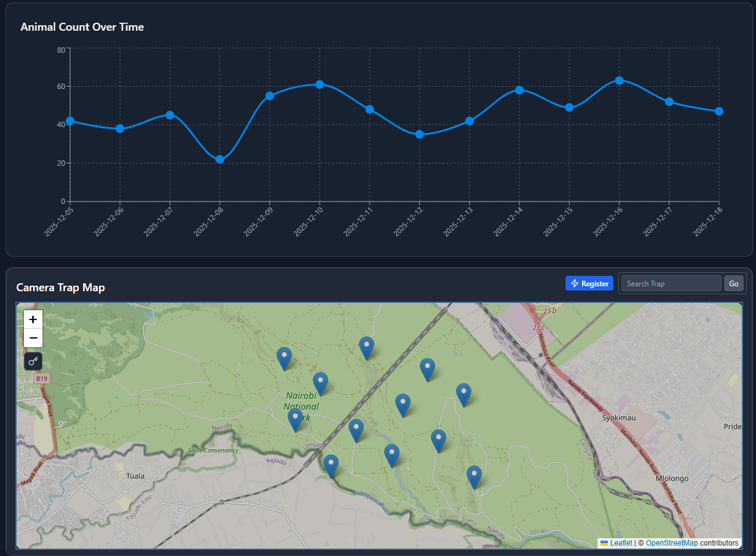Zoom in with the map's plus button
Screen dimensions: 756x556
(x=33, y=319)
